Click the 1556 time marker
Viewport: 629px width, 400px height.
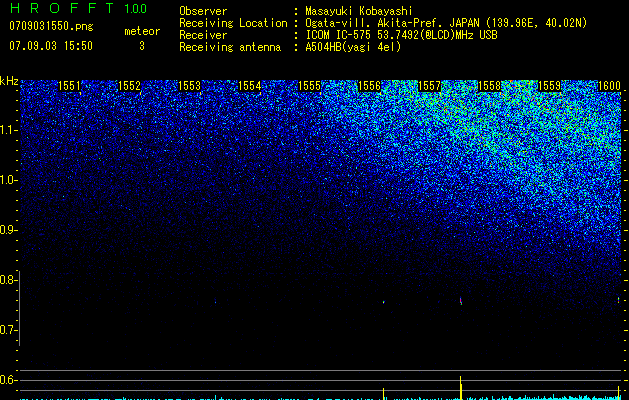point(369,86)
